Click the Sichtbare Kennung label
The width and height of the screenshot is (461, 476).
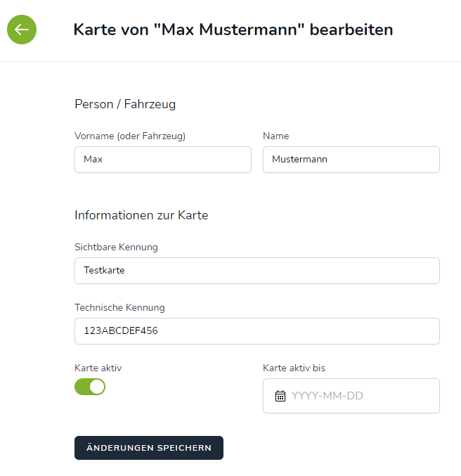click(x=116, y=247)
